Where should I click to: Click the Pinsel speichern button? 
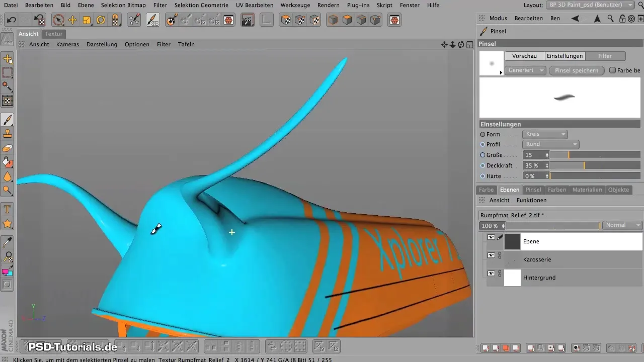point(577,70)
